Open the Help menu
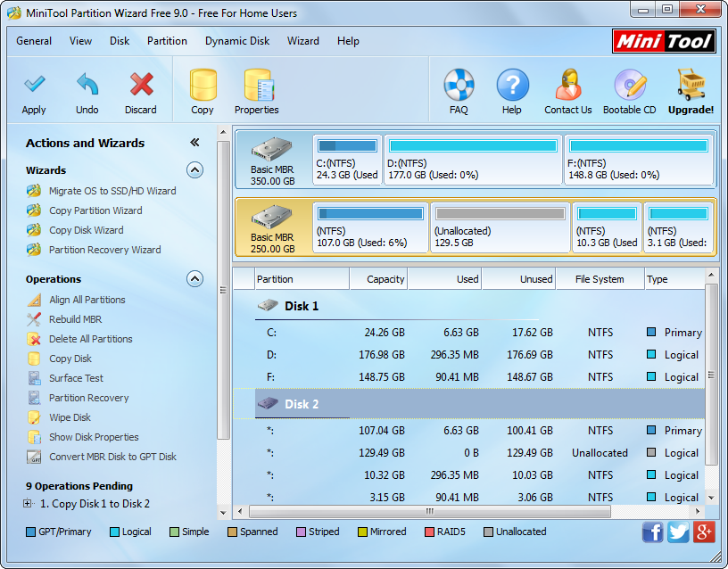 (x=348, y=41)
